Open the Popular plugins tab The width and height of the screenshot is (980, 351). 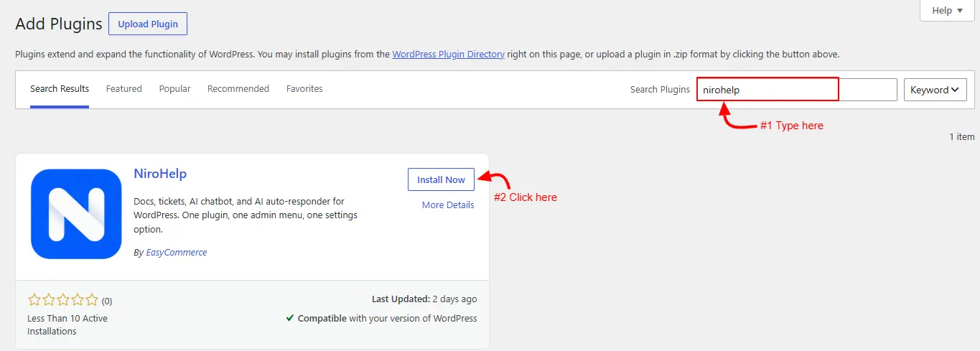tap(175, 89)
